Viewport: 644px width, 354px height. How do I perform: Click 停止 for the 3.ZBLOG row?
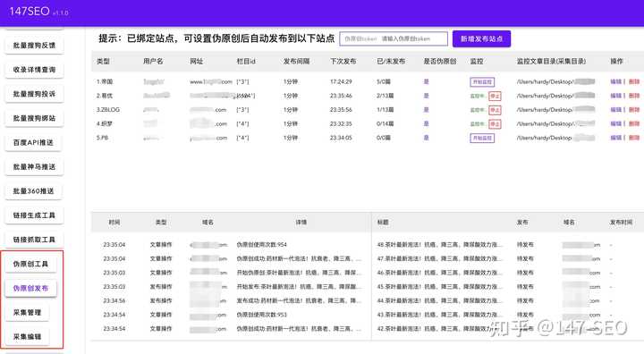[x=495, y=110]
